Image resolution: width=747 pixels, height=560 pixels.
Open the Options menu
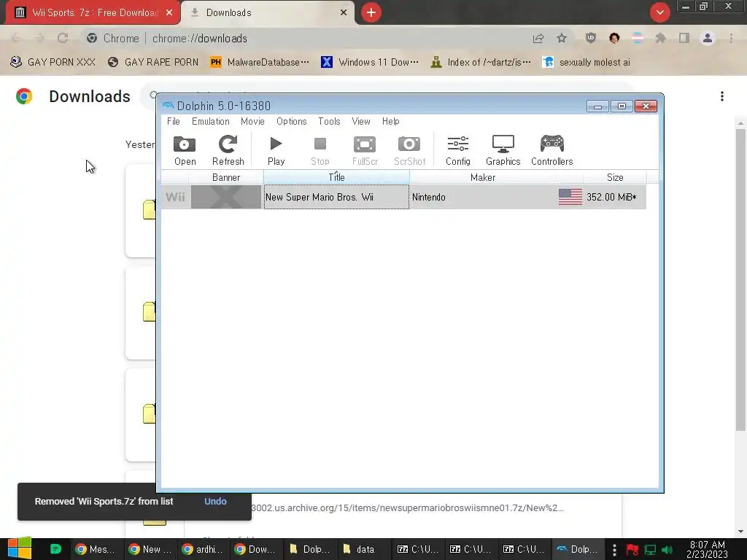click(292, 122)
